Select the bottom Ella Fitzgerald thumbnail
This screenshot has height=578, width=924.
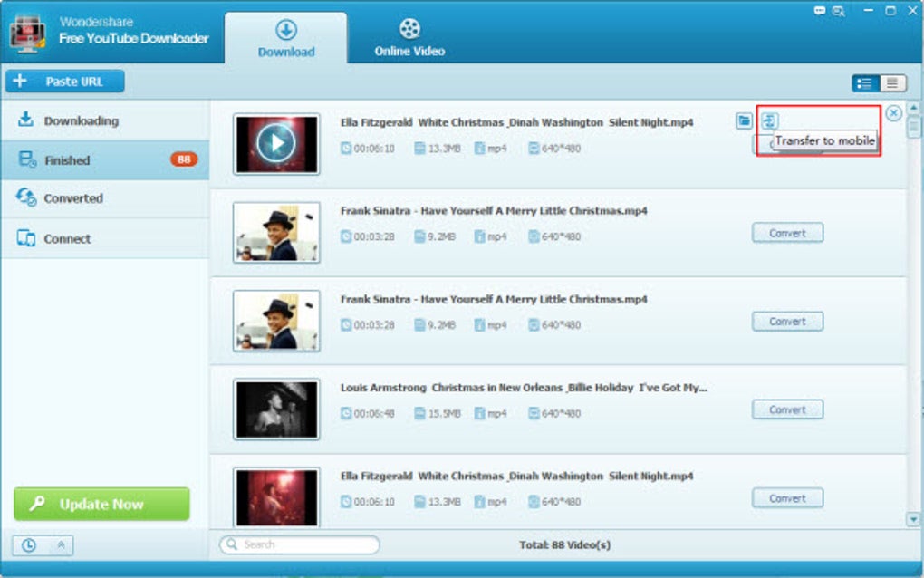tap(275, 497)
